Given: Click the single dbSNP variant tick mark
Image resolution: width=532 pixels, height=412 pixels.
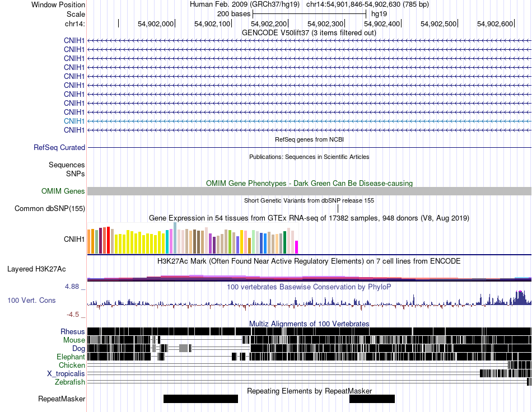Looking at the screenshot, I should tap(338, 209).
